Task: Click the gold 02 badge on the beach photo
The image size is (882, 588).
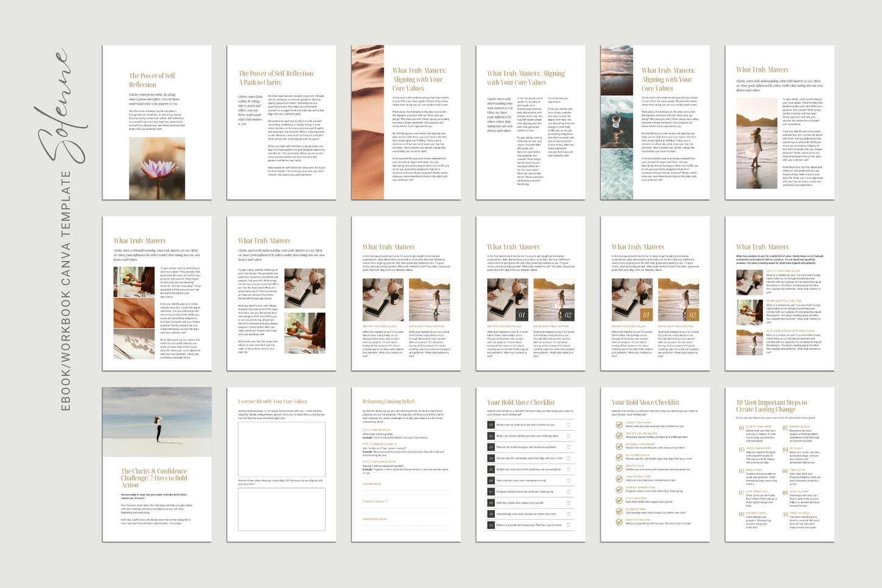Action: point(692,315)
